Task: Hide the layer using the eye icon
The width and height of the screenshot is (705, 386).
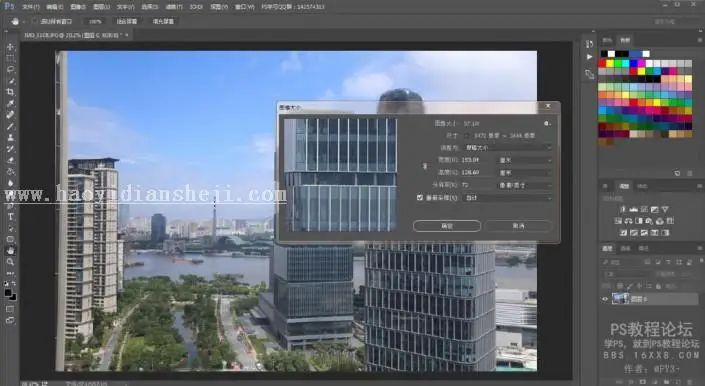Action: tap(605, 299)
